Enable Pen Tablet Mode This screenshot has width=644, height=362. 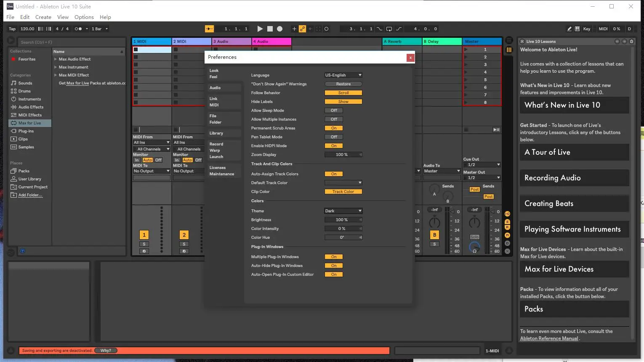tap(334, 137)
